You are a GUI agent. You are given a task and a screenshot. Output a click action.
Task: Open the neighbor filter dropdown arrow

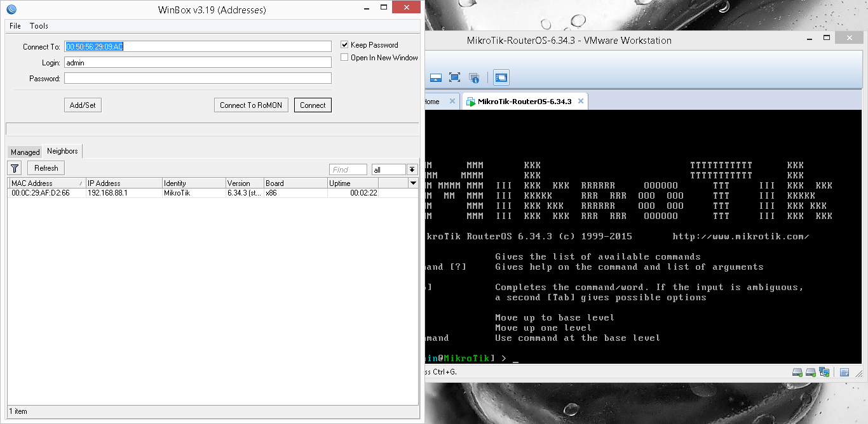click(x=412, y=169)
